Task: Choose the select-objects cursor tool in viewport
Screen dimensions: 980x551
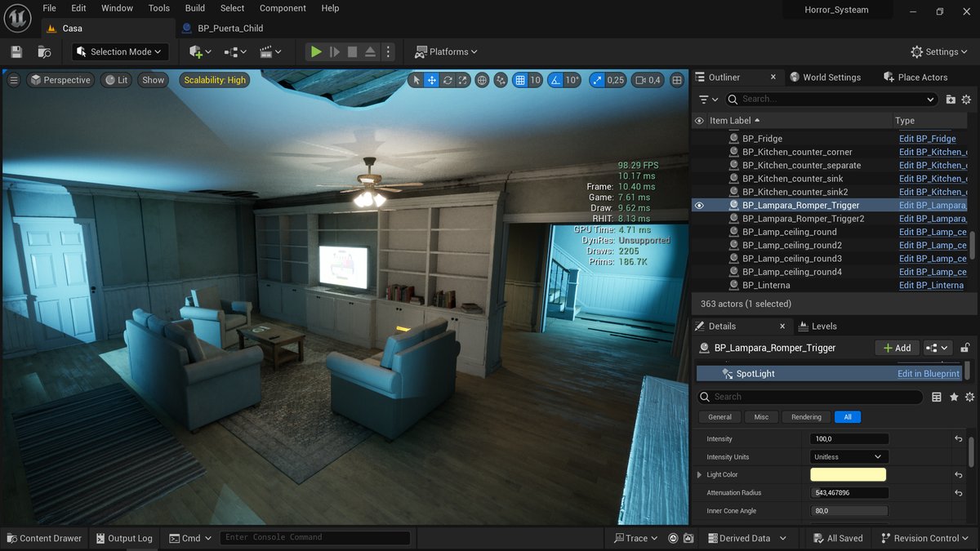Action: click(416, 80)
